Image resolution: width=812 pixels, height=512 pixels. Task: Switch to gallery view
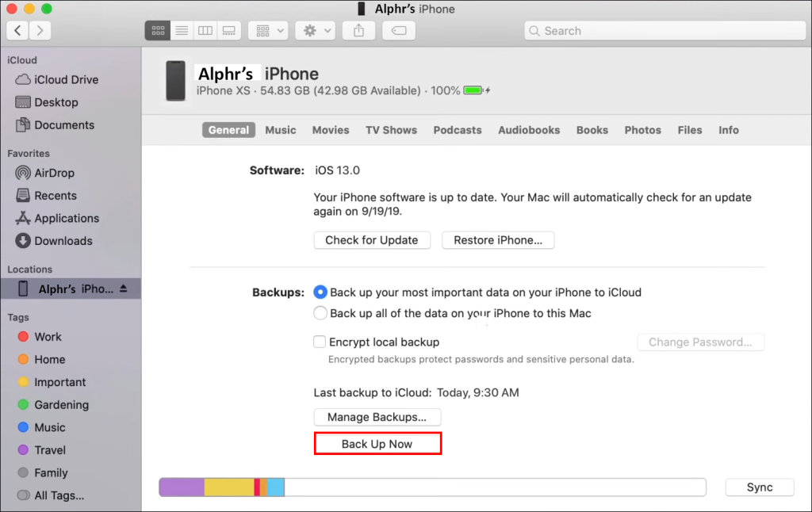(229, 30)
